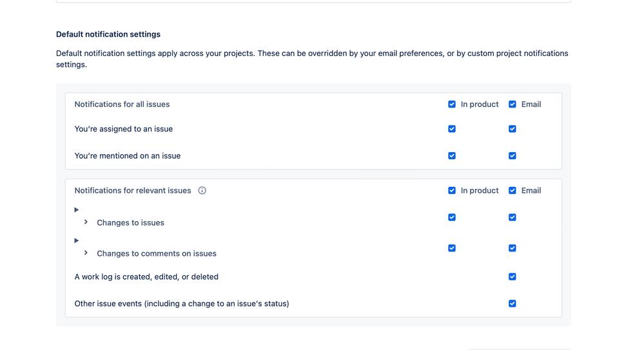
Task: Toggle Email for mentioned on an issue
Action: pyautogui.click(x=512, y=156)
